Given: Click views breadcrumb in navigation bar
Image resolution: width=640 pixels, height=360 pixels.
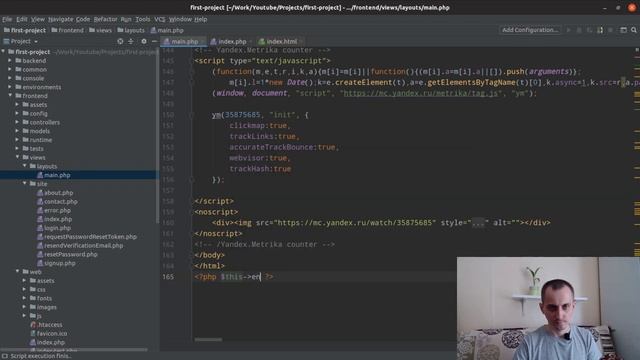Looking at the screenshot, I should pyautogui.click(x=100, y=30).
